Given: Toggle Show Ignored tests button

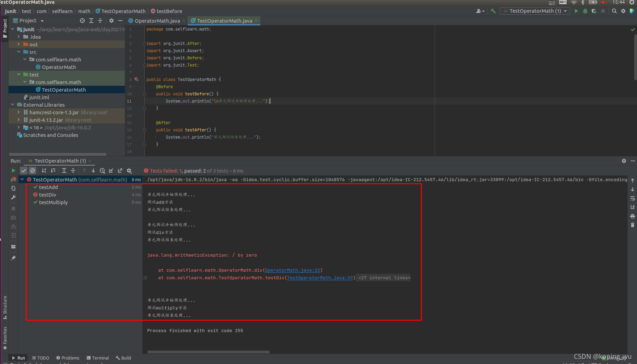Looking at the screenshot, I should click(x=33, y=171).
